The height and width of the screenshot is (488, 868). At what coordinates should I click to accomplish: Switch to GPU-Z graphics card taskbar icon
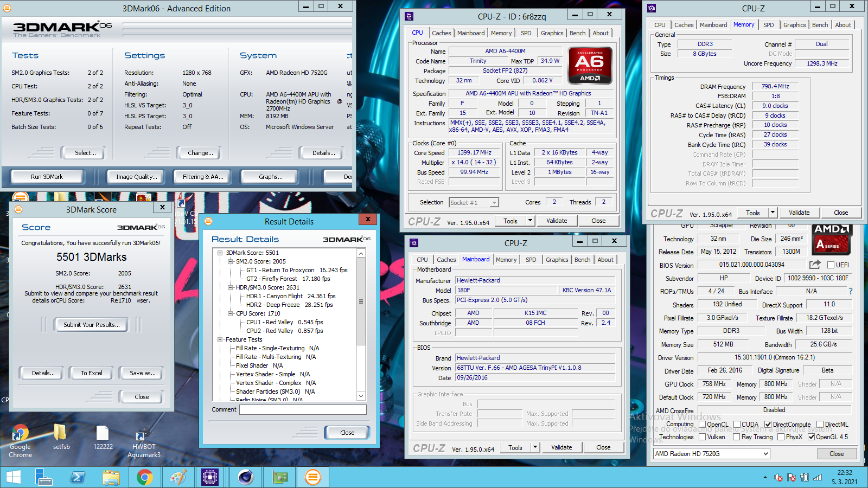[x=280, y=477]
